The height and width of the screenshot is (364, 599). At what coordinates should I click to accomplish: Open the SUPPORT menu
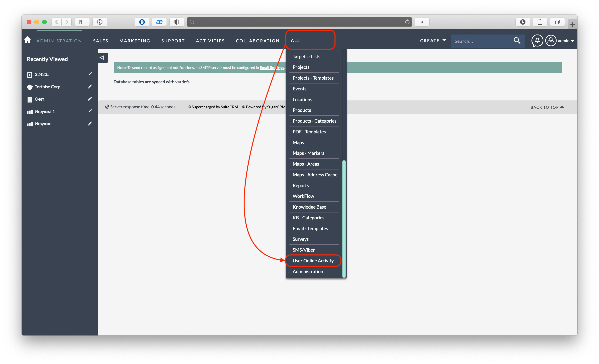tap(173, 41)
